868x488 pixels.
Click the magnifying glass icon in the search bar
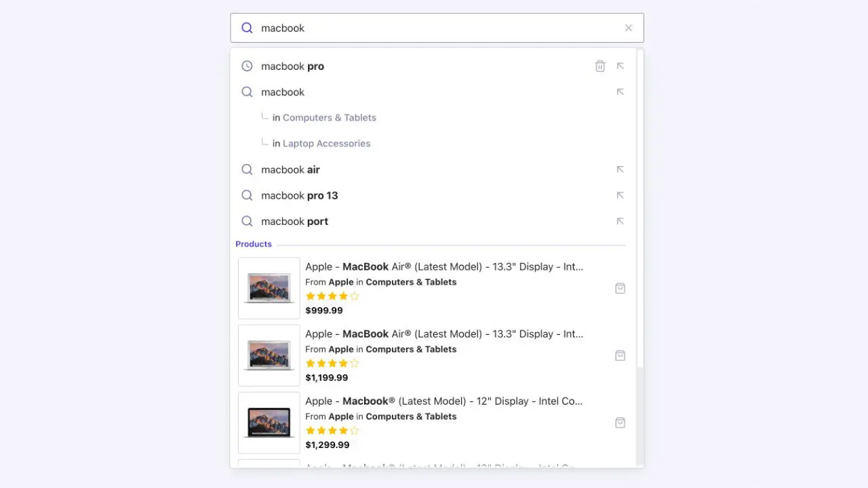247,28
